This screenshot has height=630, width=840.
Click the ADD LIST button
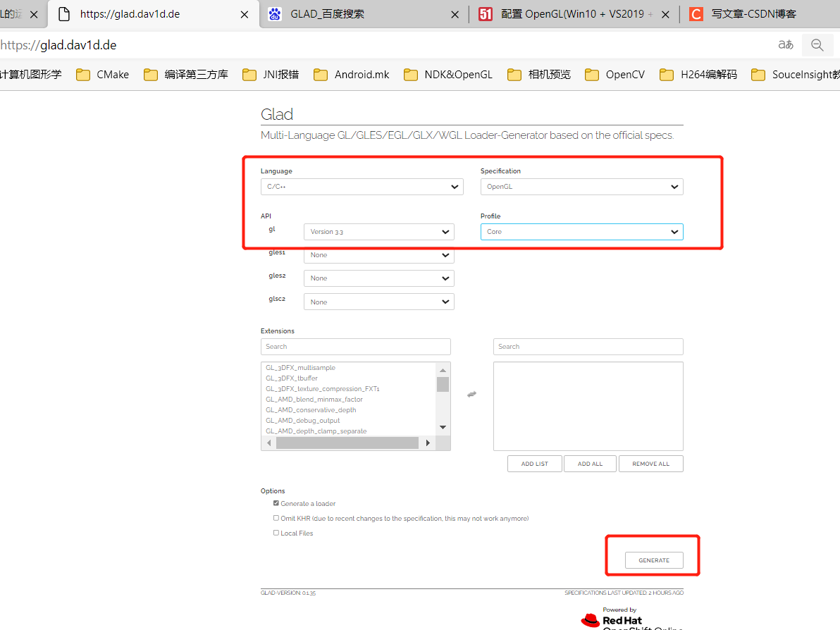(535, 464)
